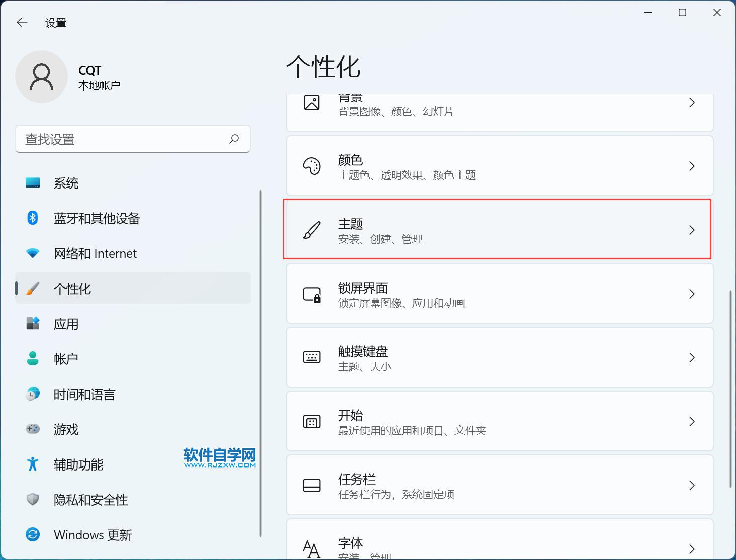736x560 pixels.
Task: Go to 隐私和安全性 section
Action: [x=90, y=500]
